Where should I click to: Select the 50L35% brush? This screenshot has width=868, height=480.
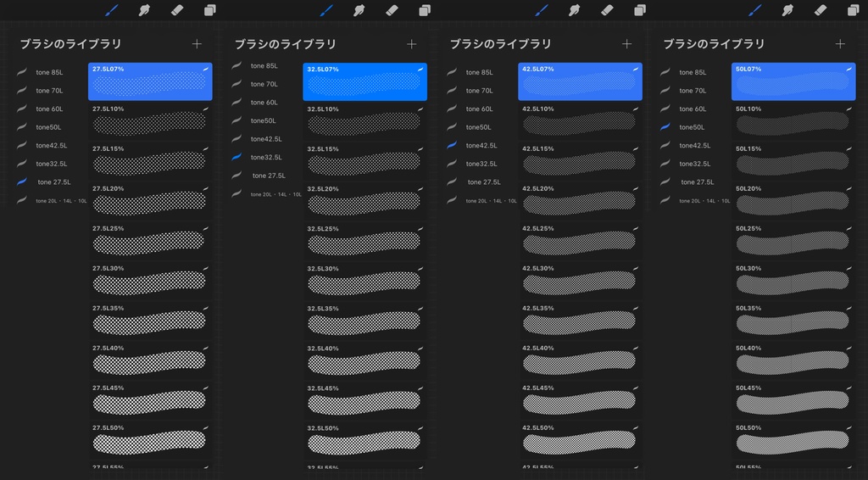click(793, 321)
